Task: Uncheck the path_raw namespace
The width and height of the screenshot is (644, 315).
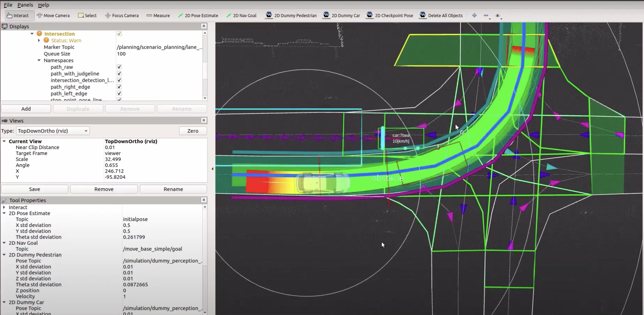Action: [119, 67]
